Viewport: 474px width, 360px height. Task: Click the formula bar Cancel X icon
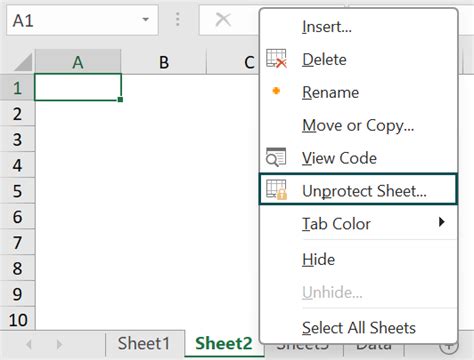(x=223, y=19)
